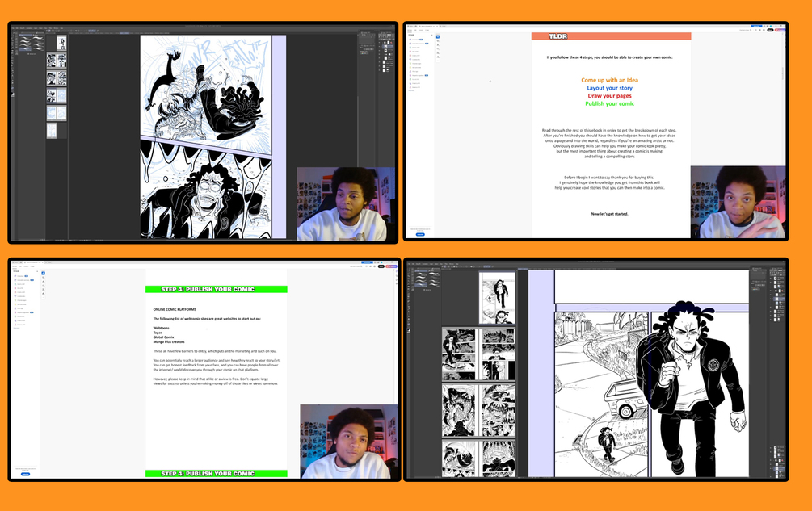Select the last lone sketch page thumbnail in top-left Clip Studio window
This screenshot has height=511, width=812.
[x=52, y=130]
